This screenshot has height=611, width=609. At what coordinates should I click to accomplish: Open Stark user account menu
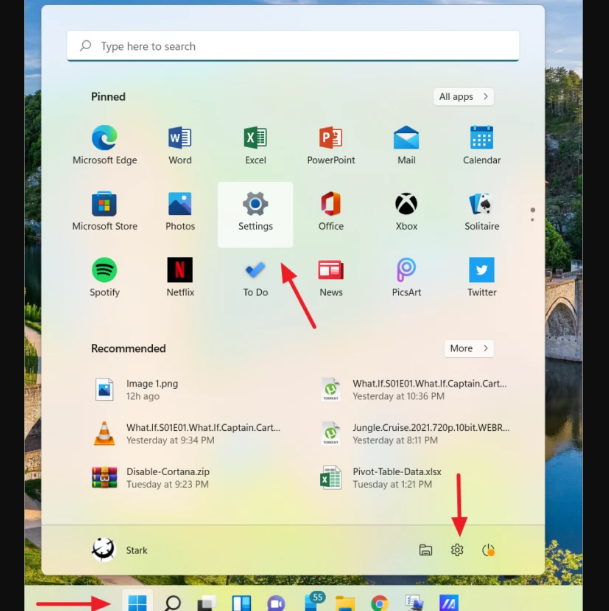coord(120,550)
